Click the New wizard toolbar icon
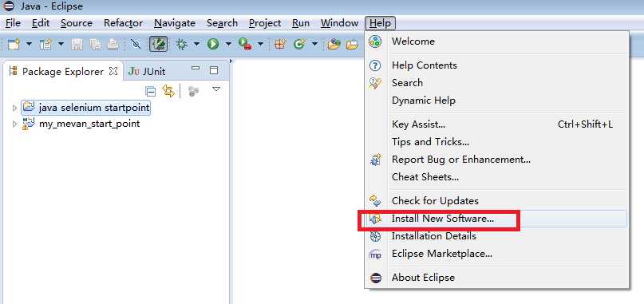Screen dimensions: 644x304 (14, 44)
